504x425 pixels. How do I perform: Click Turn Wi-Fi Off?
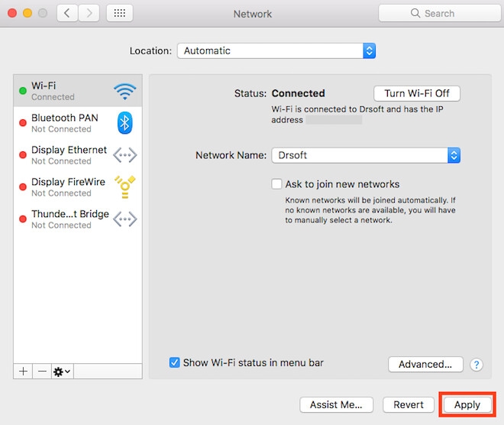click(x=417, y=93)
